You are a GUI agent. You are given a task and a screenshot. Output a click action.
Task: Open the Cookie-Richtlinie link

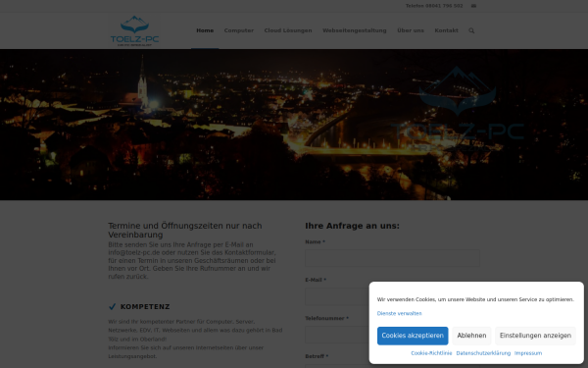click(431, 353)
